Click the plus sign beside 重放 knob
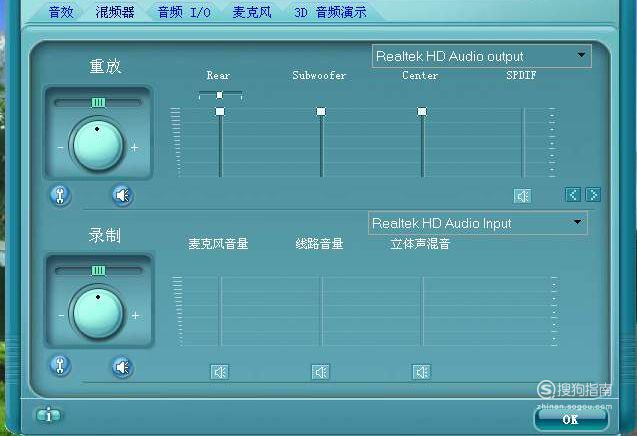Image resolution: width=637 pixels, height=436 pixels. [x=134, y=148]
